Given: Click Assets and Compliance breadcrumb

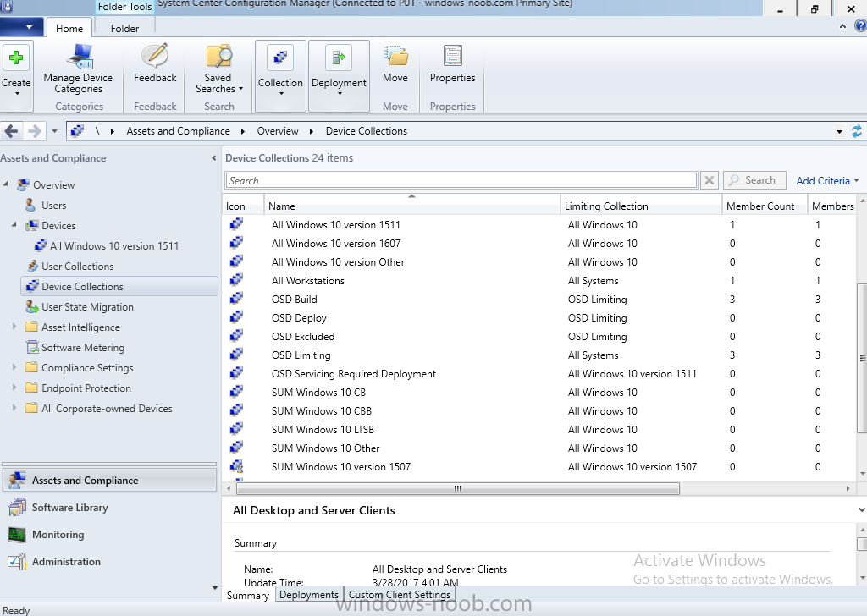Looking at the screenshot, I should 178,131.
